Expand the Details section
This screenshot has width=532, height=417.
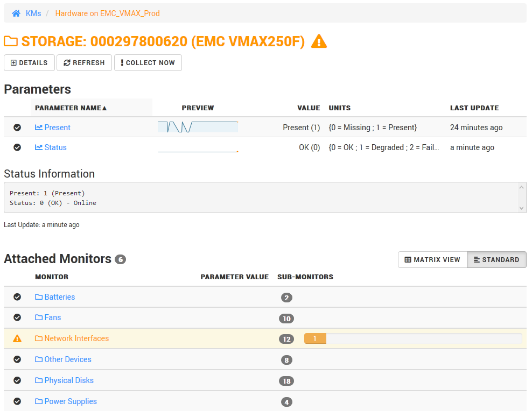(x=29, y=63)
